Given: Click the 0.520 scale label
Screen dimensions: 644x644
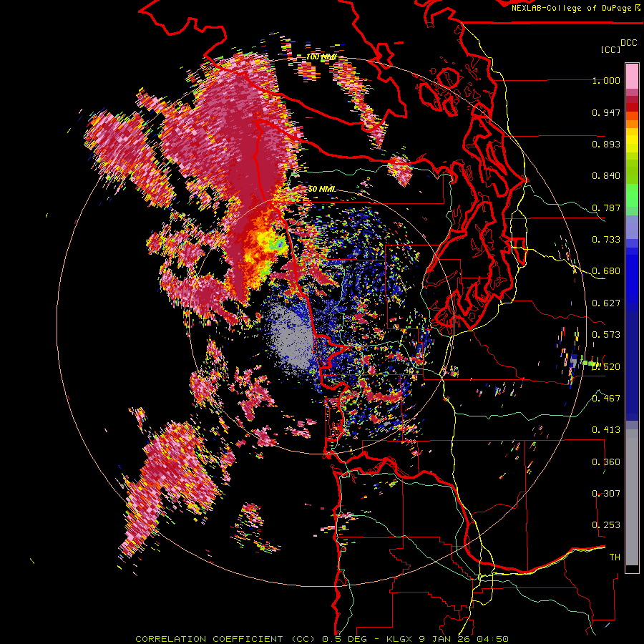Looking at the screenshot, I should (606, 367).
